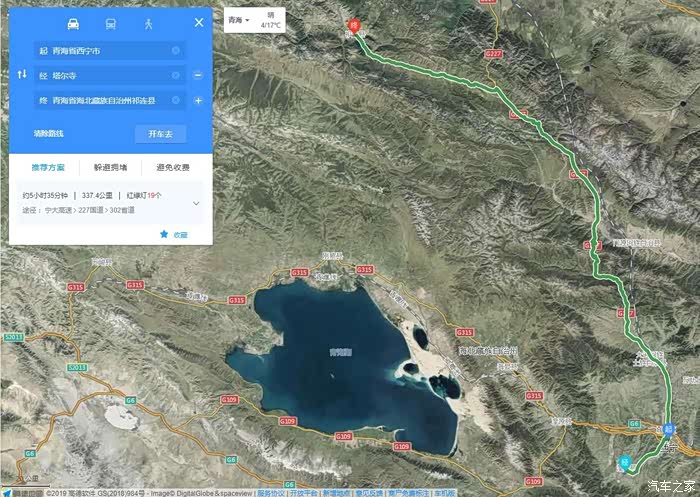Swap start and destination with arrows icon

[x=22, y=75]
